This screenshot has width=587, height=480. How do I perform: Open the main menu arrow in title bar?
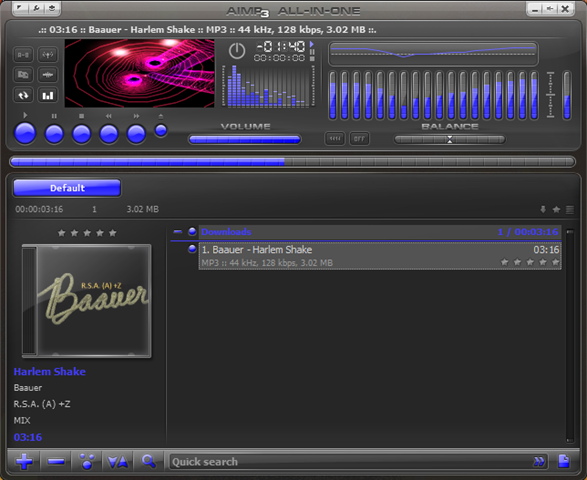click(x=20, y=7)
